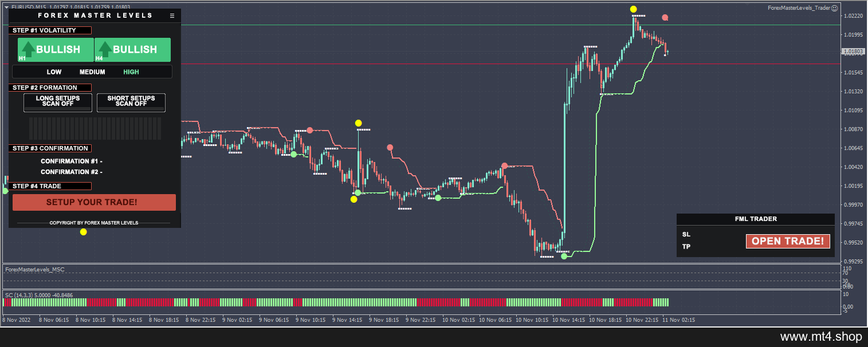Click the SL field in FML Trader

[x=686, y=234]
